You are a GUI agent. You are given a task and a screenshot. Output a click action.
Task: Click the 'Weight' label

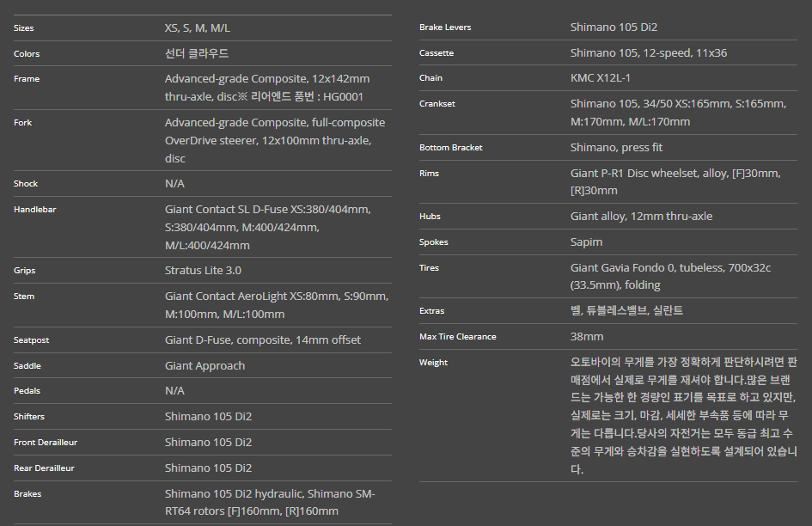[x=433, y=363]
